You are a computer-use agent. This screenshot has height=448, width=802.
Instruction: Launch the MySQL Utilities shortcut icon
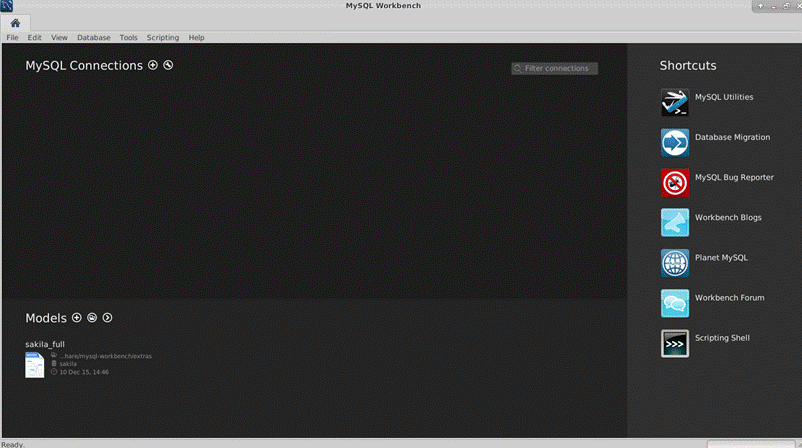(675, 102)
